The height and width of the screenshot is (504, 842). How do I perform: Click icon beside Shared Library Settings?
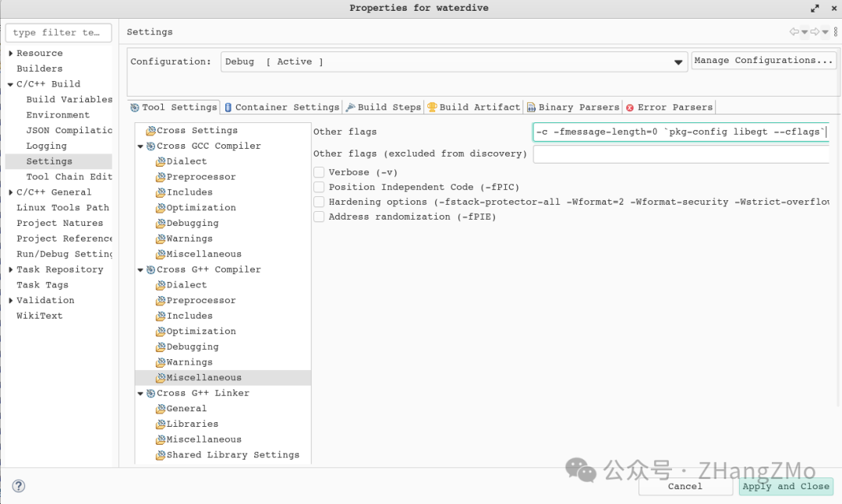161,455
